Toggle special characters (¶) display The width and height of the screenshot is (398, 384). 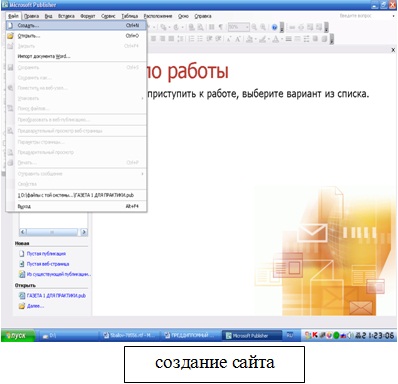coord(220,27)
